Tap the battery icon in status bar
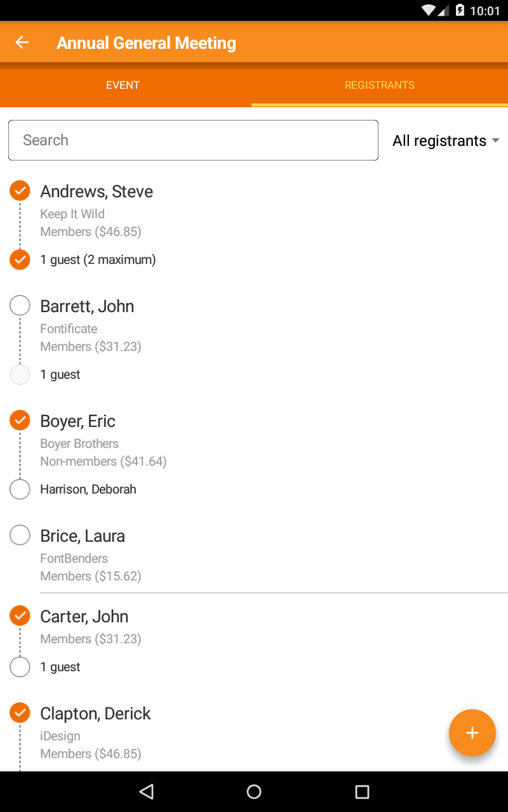 click(x=460, y=11)
